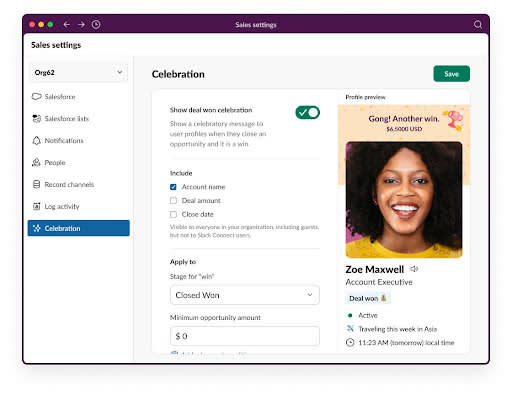Image resolution: width=512 pixels, height=395 pixels.
Task: Open People settings section
Action: coord(79,162)
